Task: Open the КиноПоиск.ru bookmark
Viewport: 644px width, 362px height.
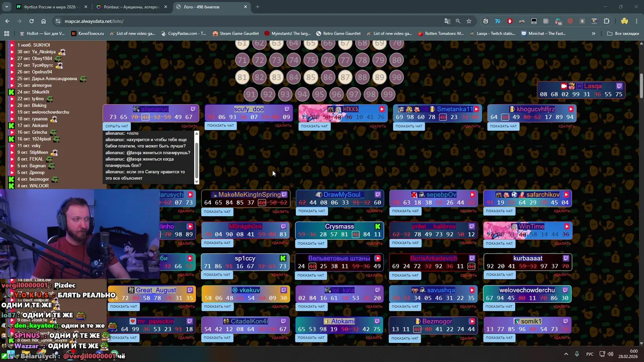Action: [x=88, y=34]
